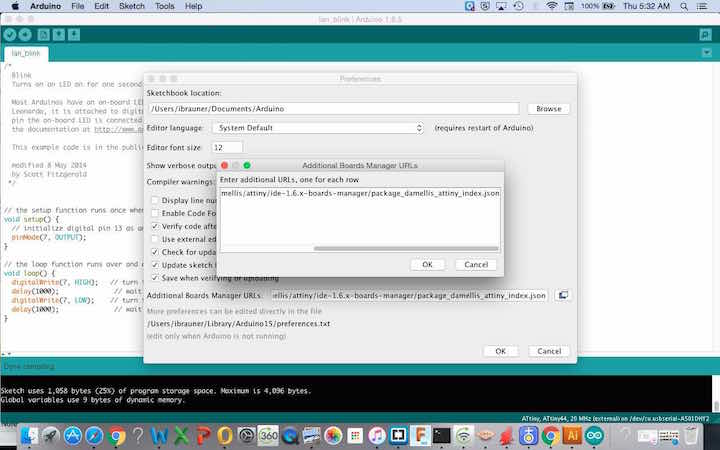Open Fusion 360 from the dock

click(x=420, y=435)
